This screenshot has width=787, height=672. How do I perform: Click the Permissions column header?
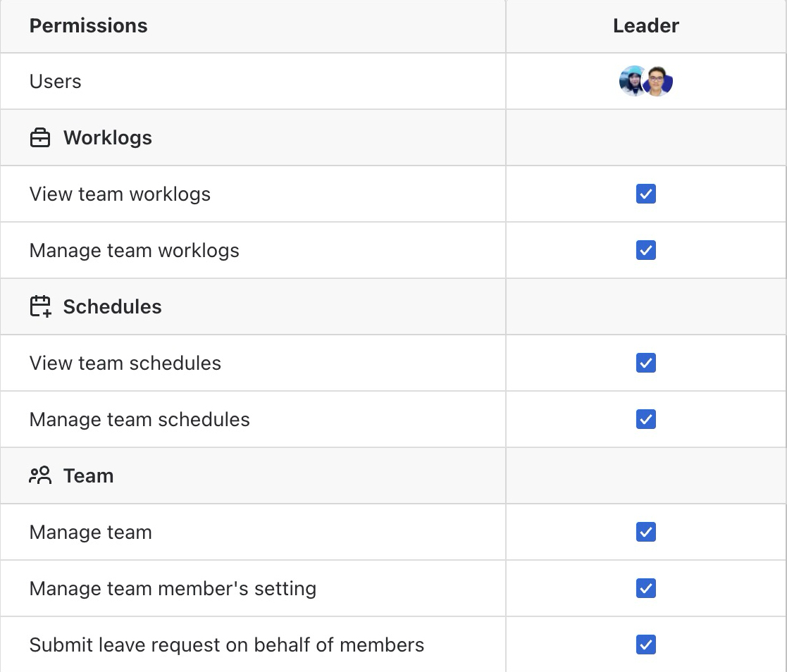[x=88, y=25]
